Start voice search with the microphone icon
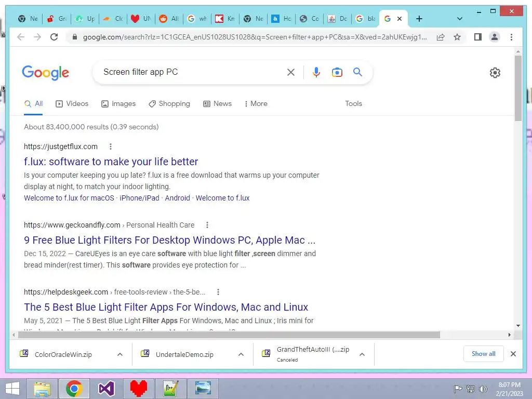The image size is (532, 399). click(316, 72)
